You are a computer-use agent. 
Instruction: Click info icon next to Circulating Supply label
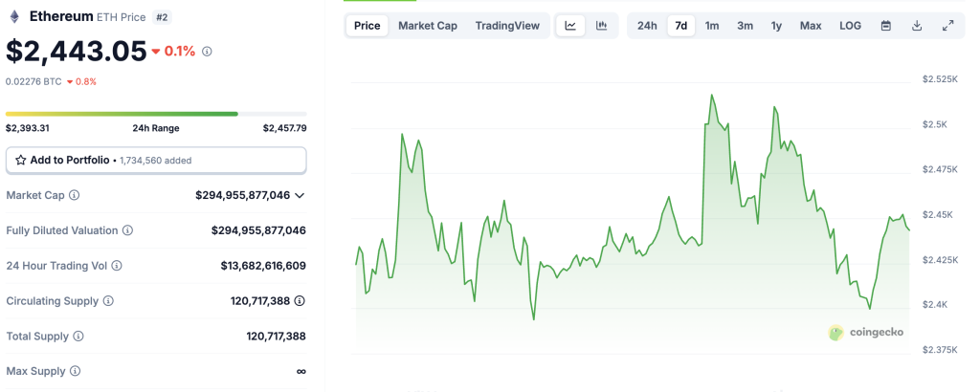(x=108, y=301)
